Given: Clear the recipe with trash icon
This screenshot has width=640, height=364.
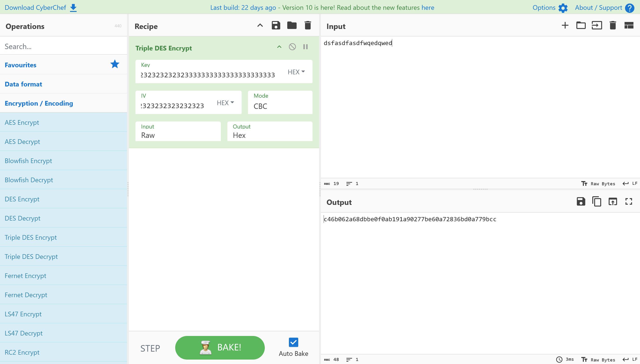Looking at the screenshot, I should click(x=308, y=25).
